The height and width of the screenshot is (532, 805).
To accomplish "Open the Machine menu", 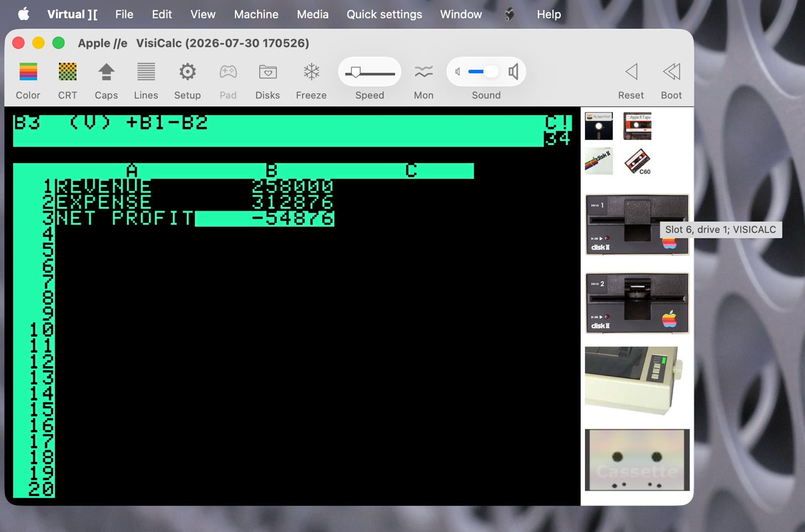I will 256,14.
